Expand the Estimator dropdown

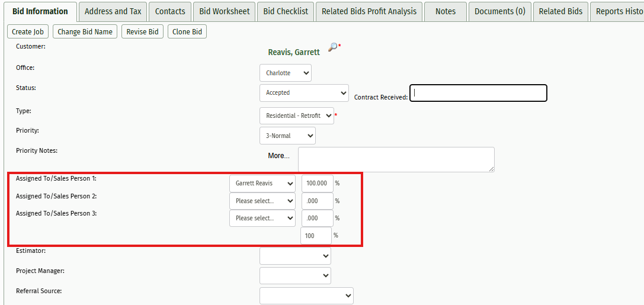[295, 256]
